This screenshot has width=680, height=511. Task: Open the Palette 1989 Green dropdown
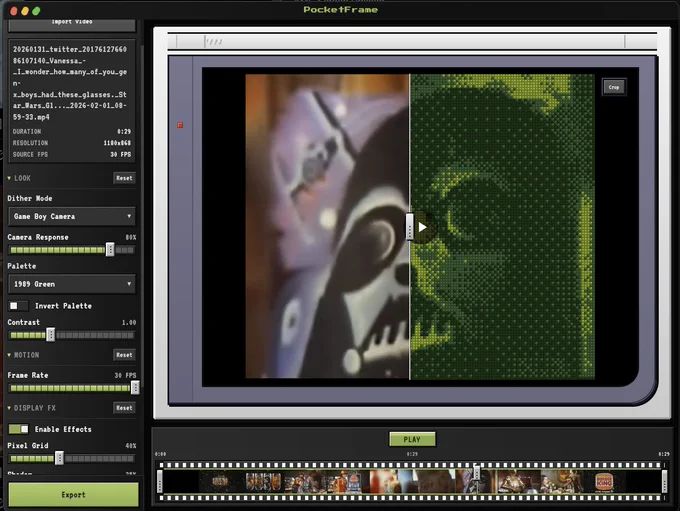click(72, 284)
